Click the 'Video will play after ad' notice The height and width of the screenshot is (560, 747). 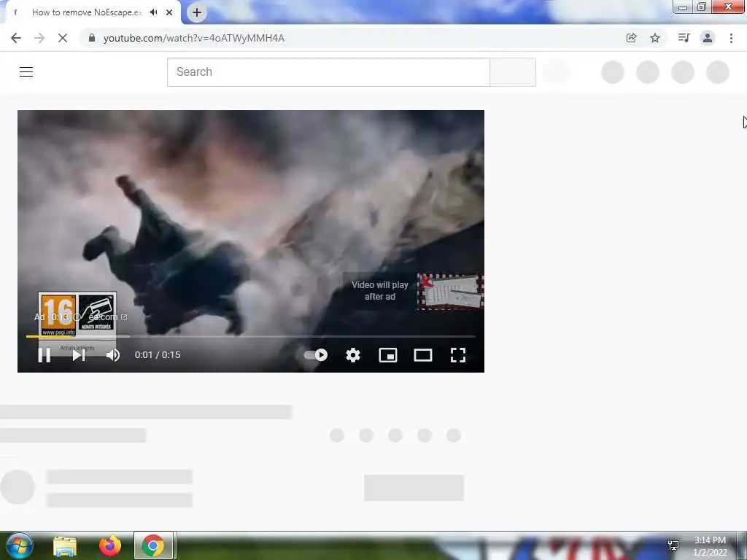click(379, 290)
